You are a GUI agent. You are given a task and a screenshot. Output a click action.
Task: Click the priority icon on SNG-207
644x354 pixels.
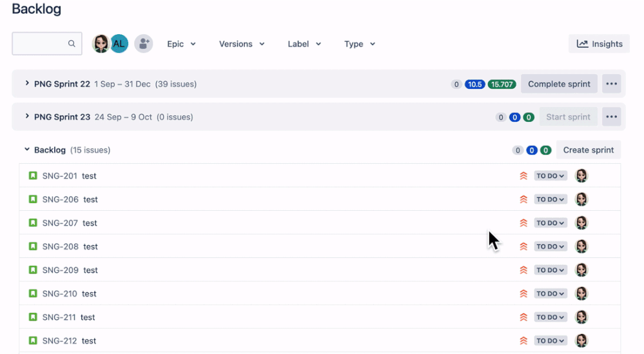coord(523,222)
